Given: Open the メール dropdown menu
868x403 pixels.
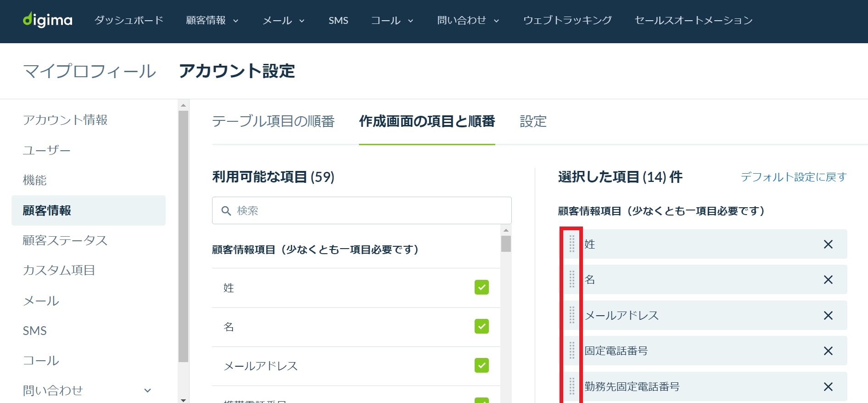Looking at the screenshot, I should point(283,20).
